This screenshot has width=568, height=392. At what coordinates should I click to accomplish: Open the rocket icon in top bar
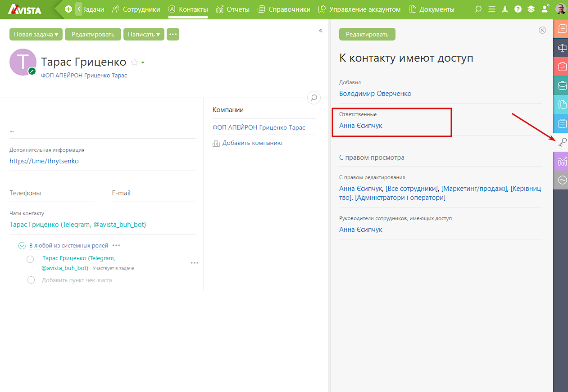click(505, 9)
